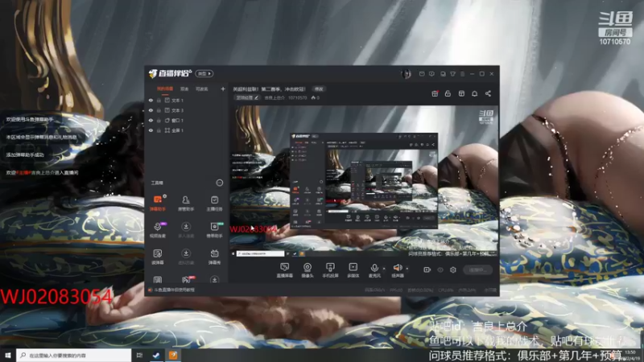Click the record video icon near settings gear
644x362 pixels.
(427, 269)
